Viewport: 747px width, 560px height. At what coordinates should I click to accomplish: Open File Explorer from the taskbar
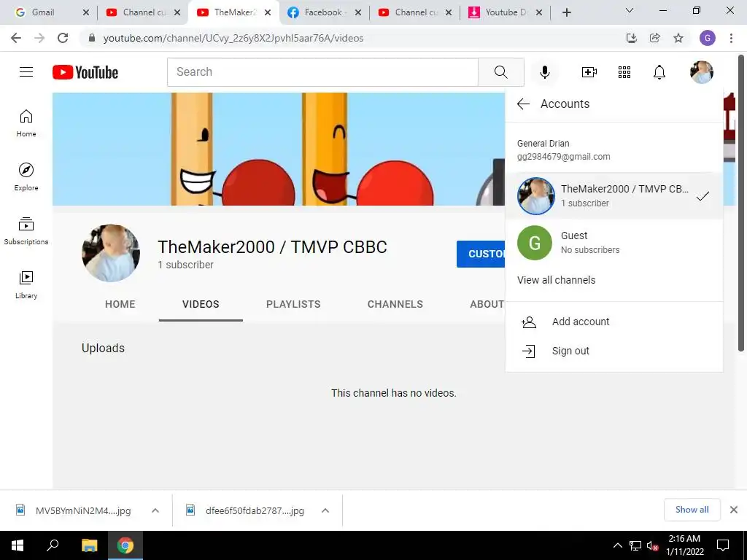coord(89,545)
